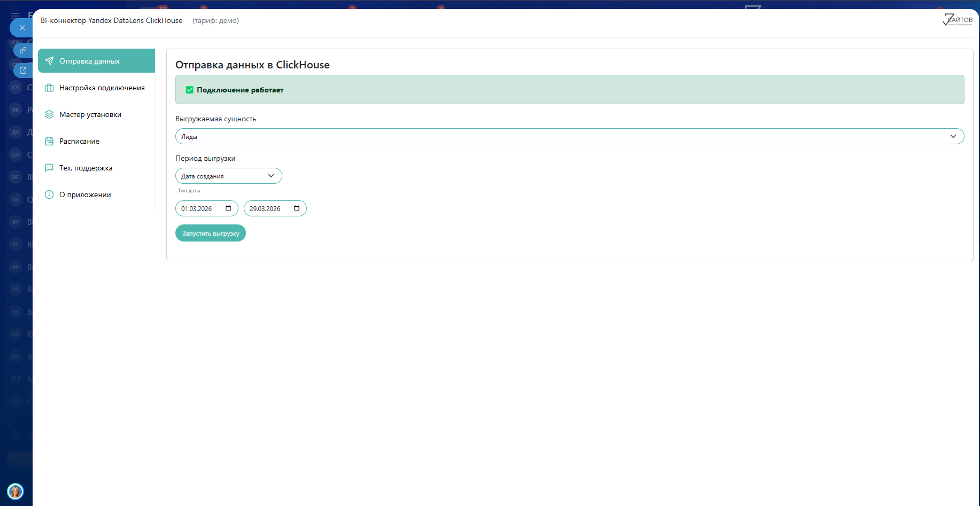Click the start date field 01.03.2026
Viewport: 980px width, 506px height.
point(206,208)
